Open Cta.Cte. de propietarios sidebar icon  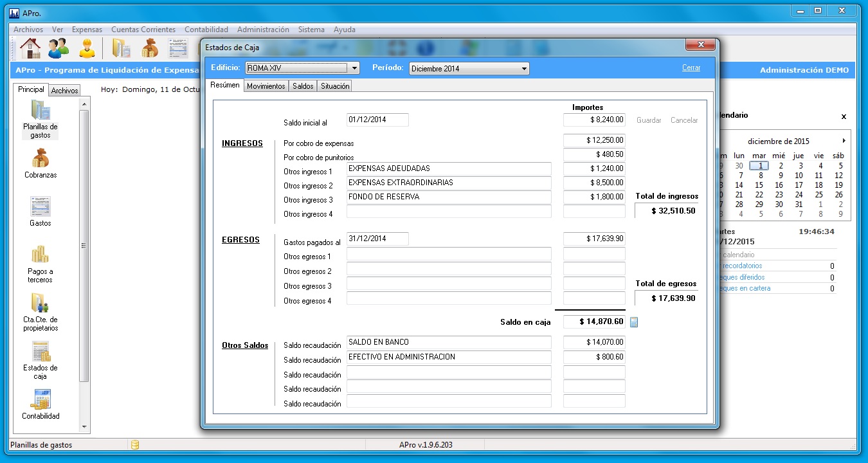[x=41, y=311]
